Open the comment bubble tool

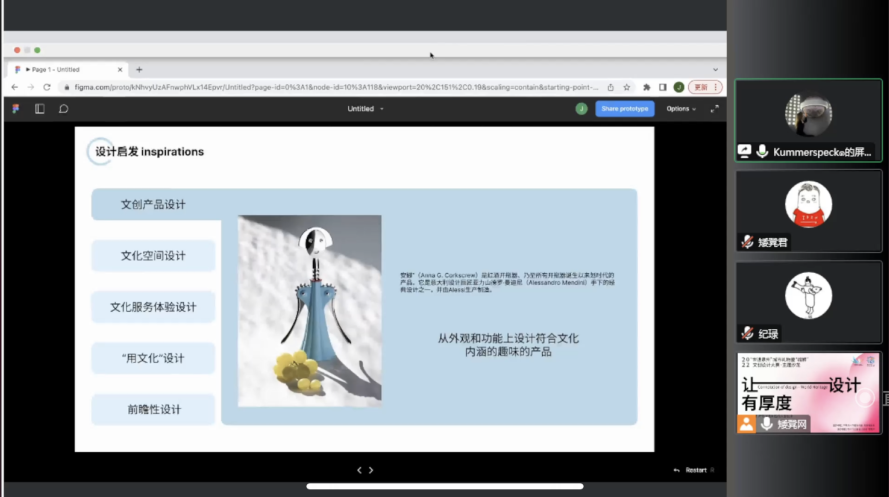[64, 109]
